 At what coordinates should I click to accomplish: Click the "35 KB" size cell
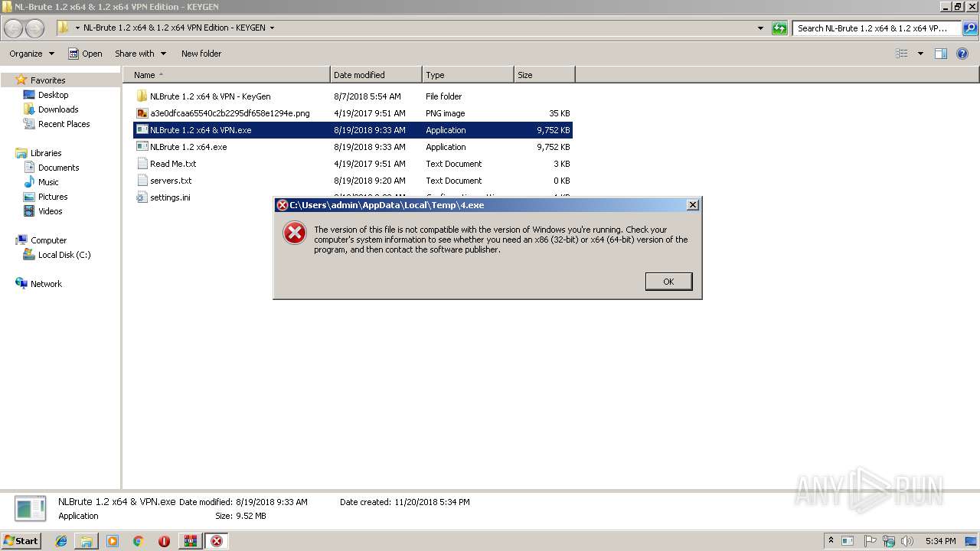tap(560, 113)
